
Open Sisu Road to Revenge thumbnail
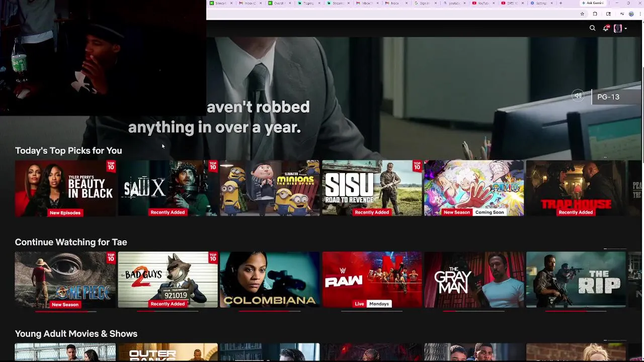pos(372,188)
